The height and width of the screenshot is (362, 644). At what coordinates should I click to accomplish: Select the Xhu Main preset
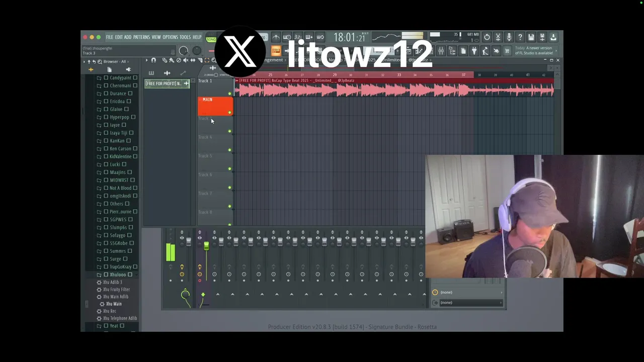point(114,304)
